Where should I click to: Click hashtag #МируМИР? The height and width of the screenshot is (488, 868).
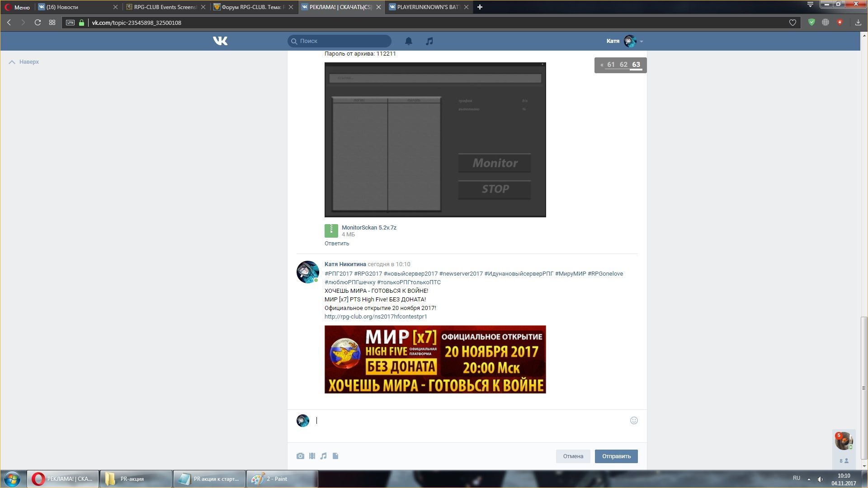coord(571,274)
